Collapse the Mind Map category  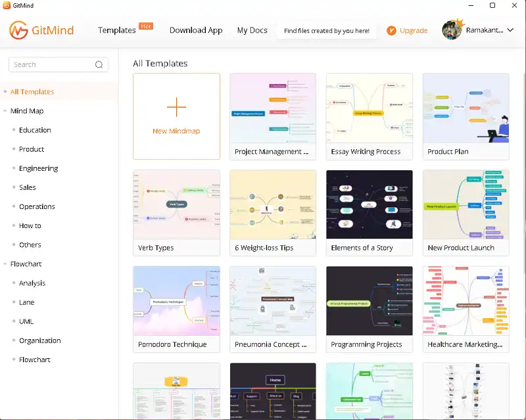[5, 111]
